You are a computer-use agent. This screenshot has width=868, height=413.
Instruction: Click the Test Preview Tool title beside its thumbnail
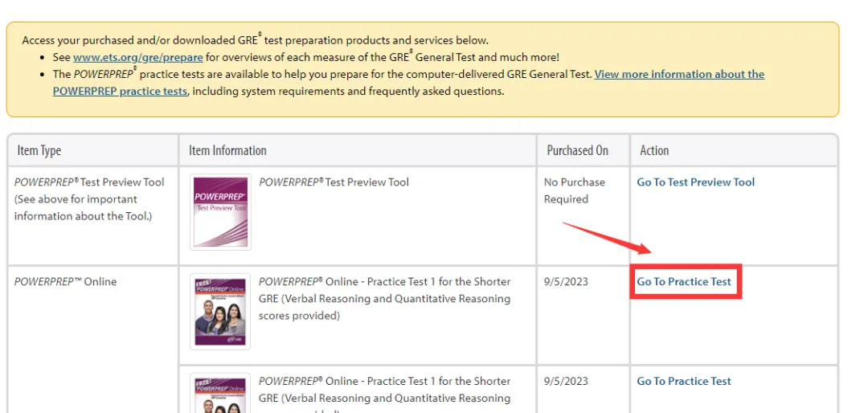334,182
